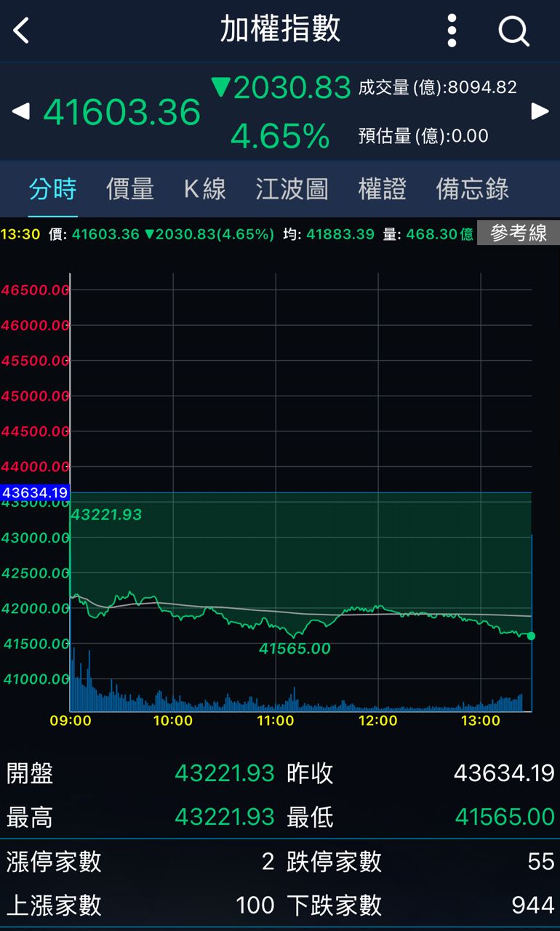Open the three-dot more options menu
Screen dimensions: 560x931
point(452,31)
